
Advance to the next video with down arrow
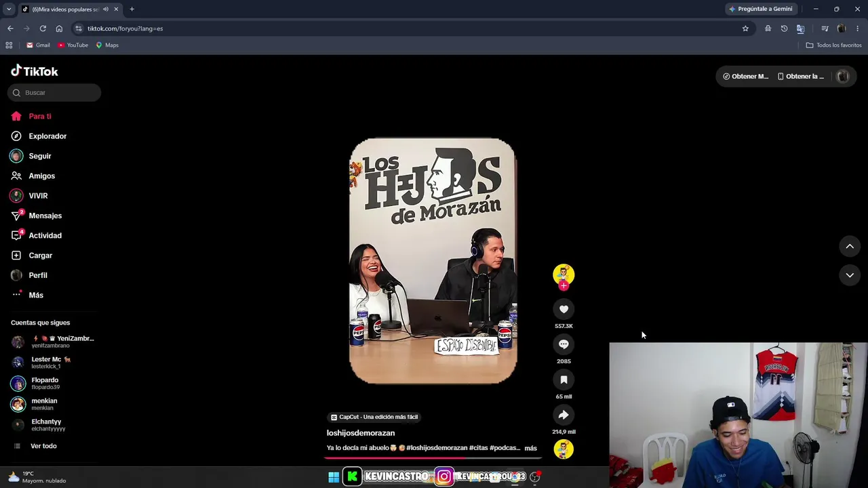tap(850, 275)
